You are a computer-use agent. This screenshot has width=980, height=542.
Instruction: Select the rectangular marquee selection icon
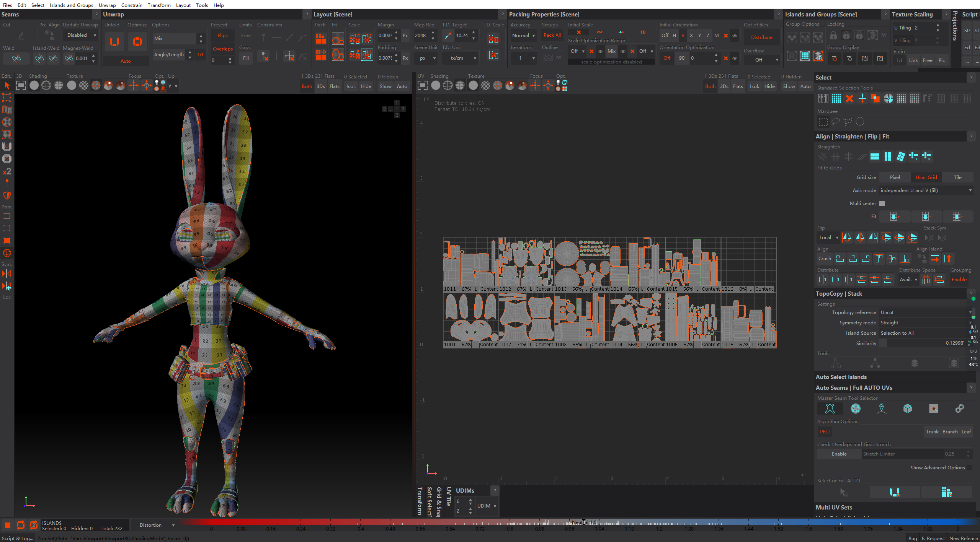click(823, 122)
